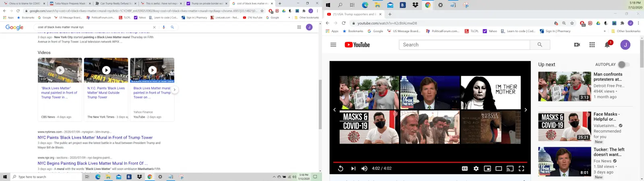Open Settings gear in top taskbar

click(440, 5)
